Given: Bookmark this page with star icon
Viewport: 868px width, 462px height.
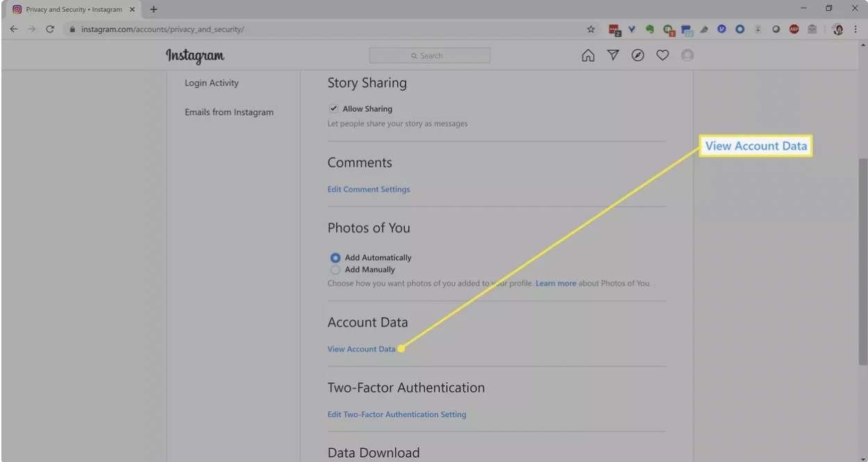Looking at the screenshot, I should 591,29.
